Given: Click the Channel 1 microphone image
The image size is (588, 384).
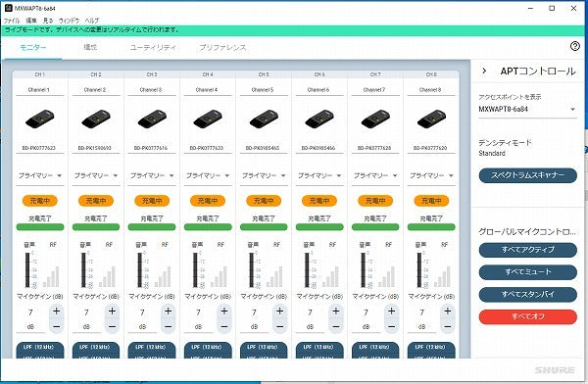Looking at the screenshot, I should pyautogui.click(x=40, y=120).
